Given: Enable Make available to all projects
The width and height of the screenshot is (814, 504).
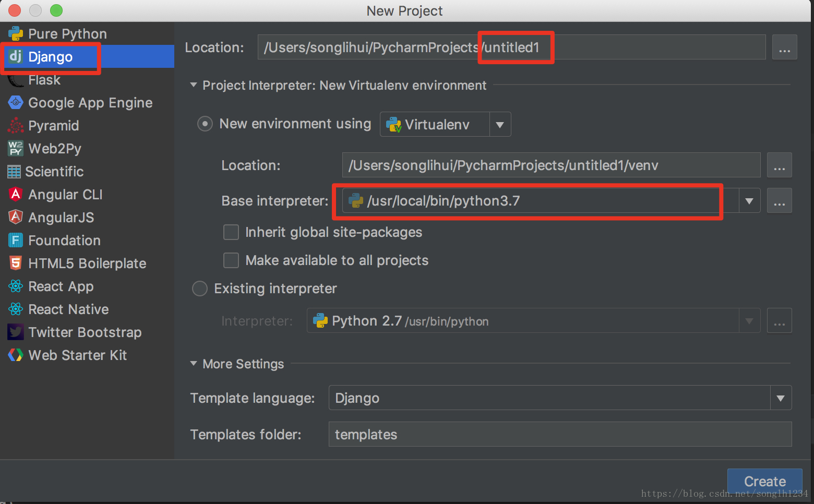Looking at the screenshot, I should pyautogui.click(x=231, y=260).
